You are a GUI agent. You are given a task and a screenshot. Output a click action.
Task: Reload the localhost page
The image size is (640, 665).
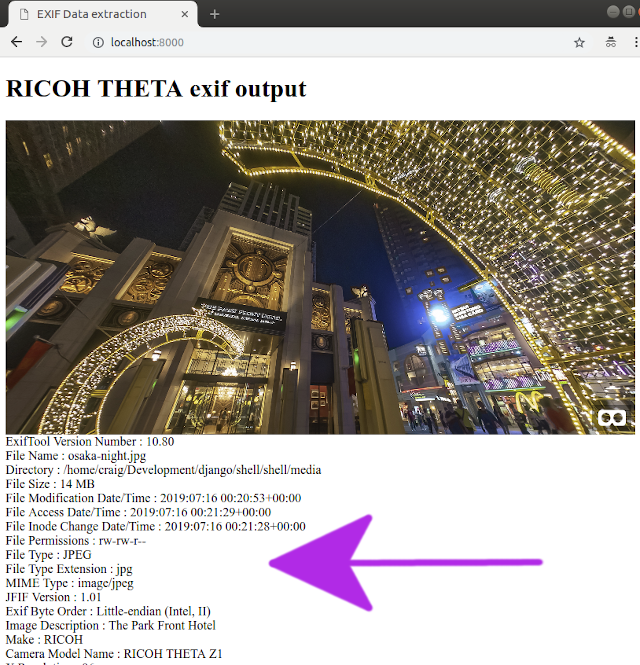[67, 42]
